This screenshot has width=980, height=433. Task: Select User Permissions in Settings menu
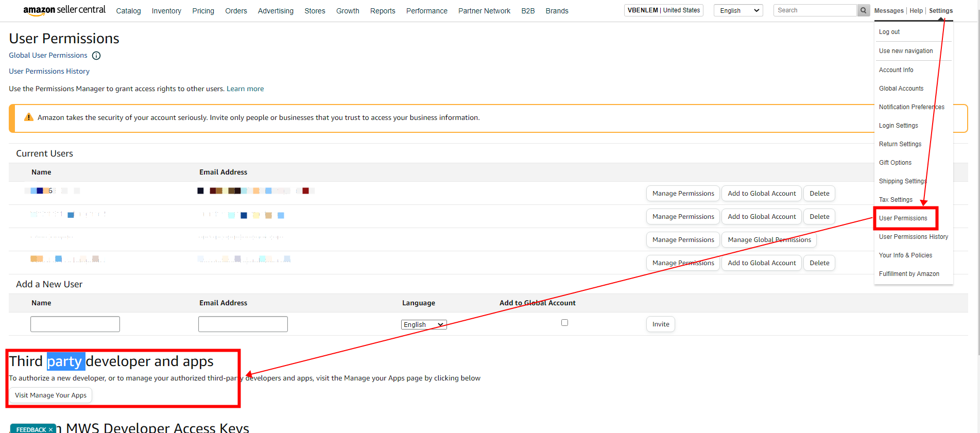(x=903, y=218)
